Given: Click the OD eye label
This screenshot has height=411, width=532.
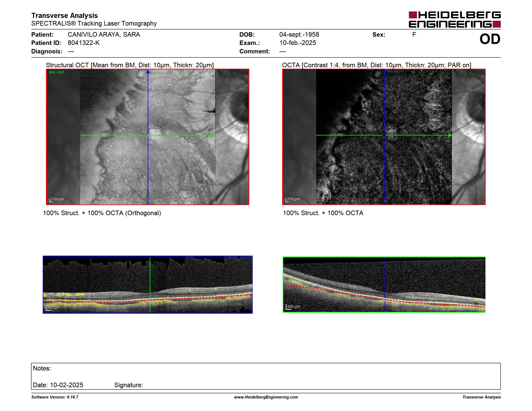Looking at the screenshot, I should [490, 39].
